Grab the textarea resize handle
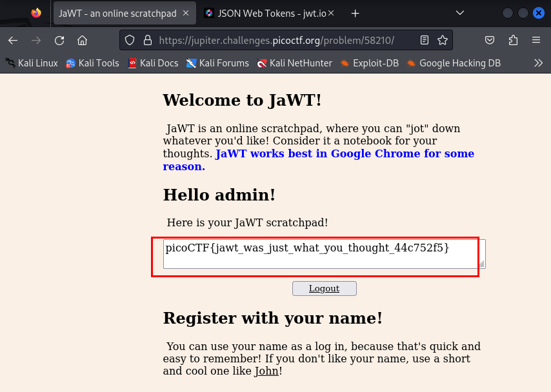The height and width of the screenshot is (392, 551). 482,264
